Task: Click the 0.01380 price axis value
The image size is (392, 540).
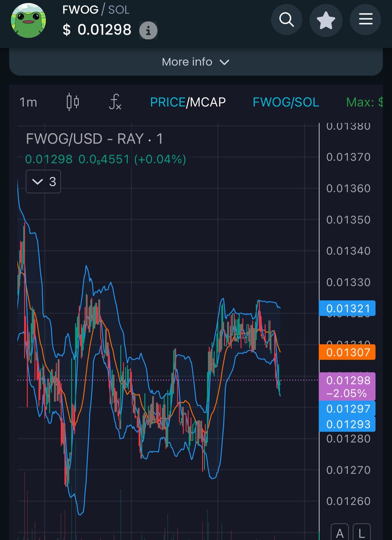Action: [348, 126]
